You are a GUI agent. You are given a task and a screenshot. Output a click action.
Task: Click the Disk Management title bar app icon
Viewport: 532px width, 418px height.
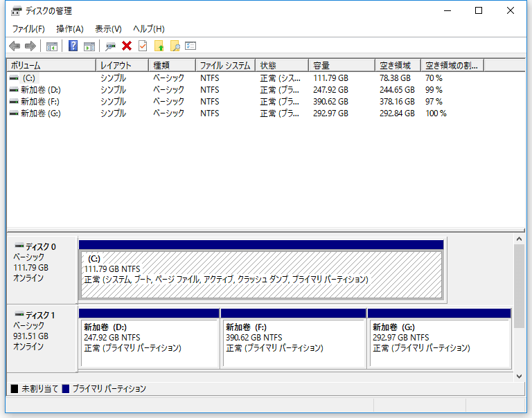click(x=17, y=11)
